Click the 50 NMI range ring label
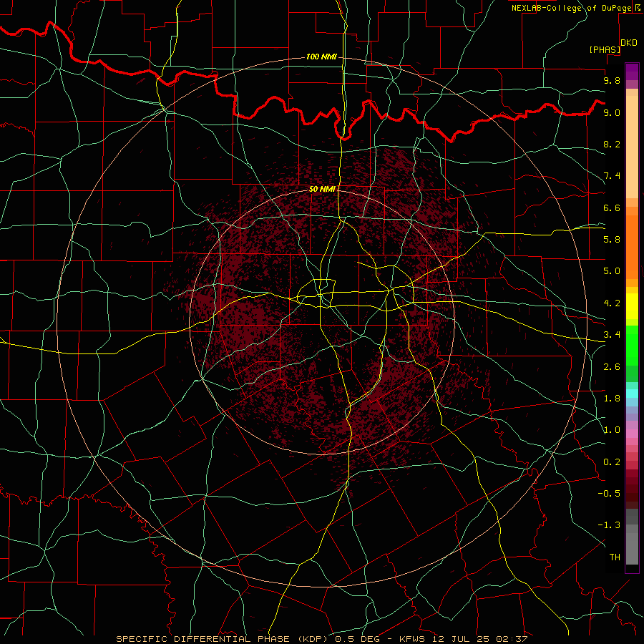This screenshot has height=644, width=644. [322, 189]
